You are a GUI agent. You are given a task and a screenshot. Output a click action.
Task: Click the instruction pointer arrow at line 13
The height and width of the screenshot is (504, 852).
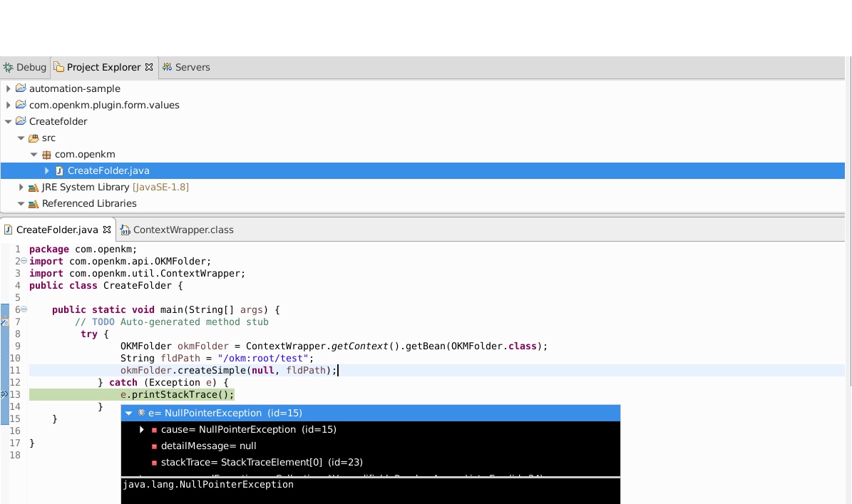(x=4, y=394)
